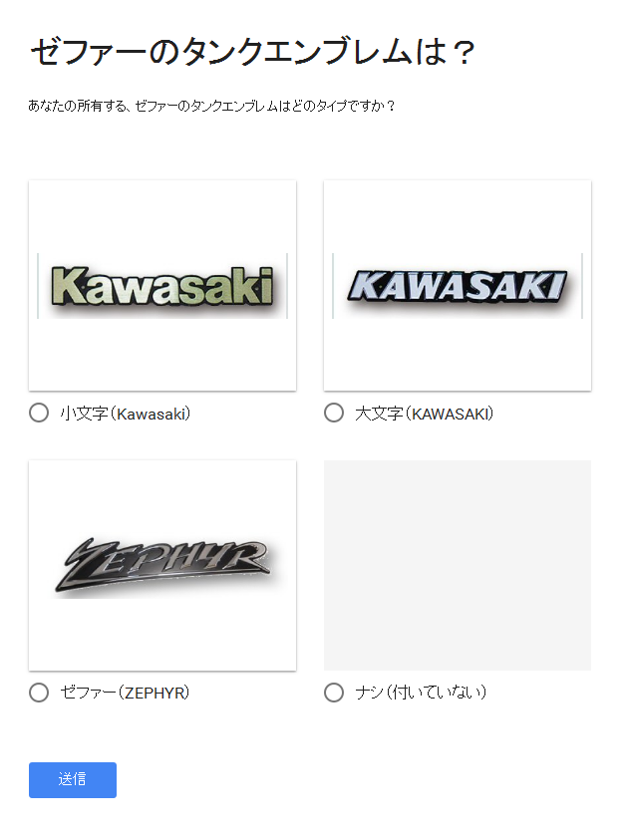Click the white card space below the green Kawasaki emblem
The image size is (627, 840).
(162, 355)
